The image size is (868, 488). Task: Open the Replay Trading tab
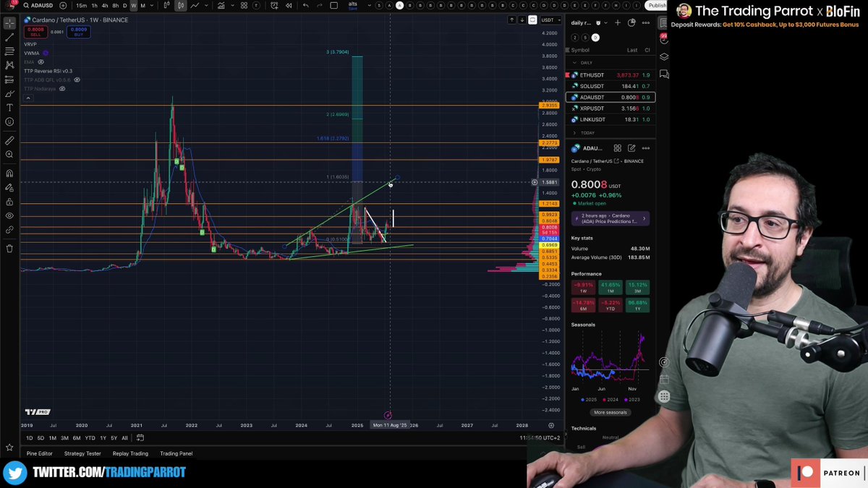[x=130, y=453]
